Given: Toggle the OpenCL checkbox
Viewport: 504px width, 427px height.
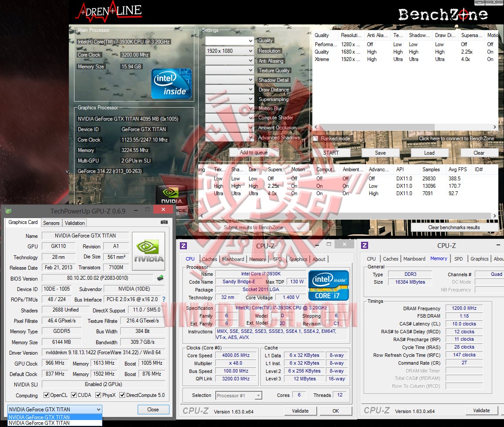Looking at the screenshot, I should [x=46, y=395].
